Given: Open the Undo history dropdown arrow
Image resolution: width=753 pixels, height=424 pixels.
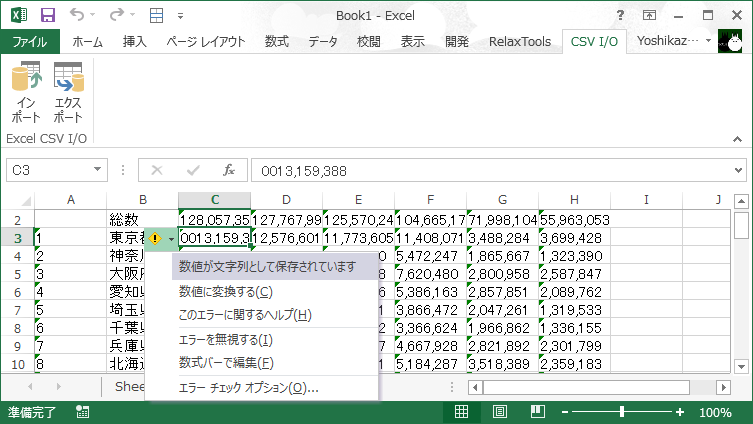Looking at the screenshot, I should point(92,15).
